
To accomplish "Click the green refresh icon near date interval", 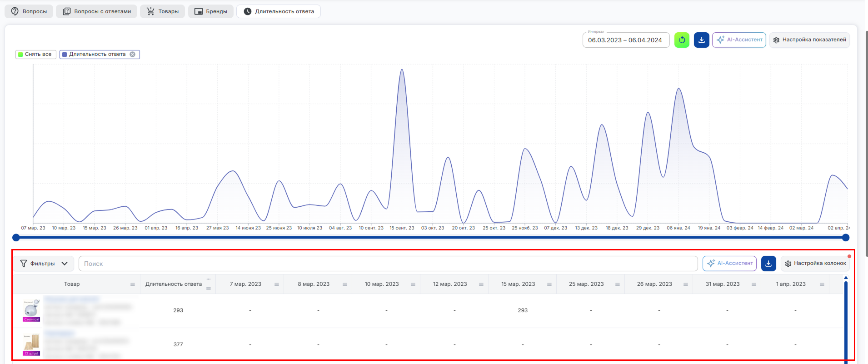I will (682, 40).
